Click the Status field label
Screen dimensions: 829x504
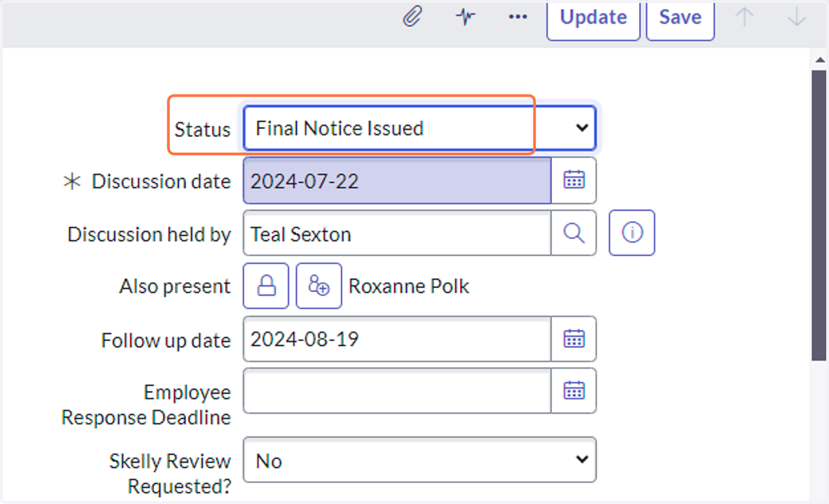tap(202, 129)
